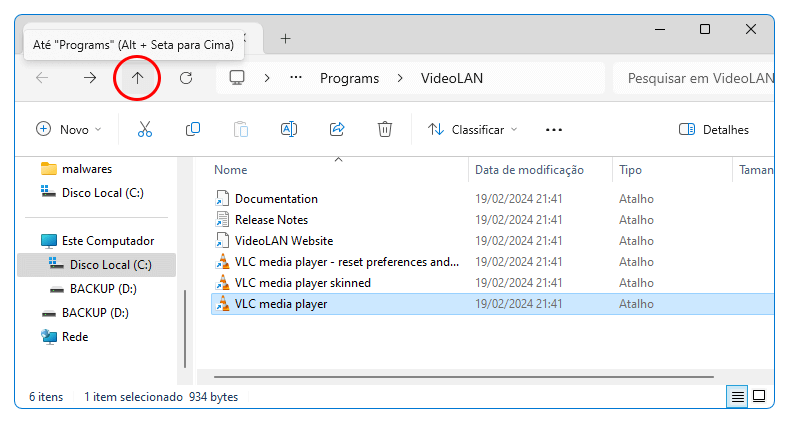Expand chevron between Programs and VideoLAN
The image size is (798, 423).
pyautogui.click(x=400, y=78)
